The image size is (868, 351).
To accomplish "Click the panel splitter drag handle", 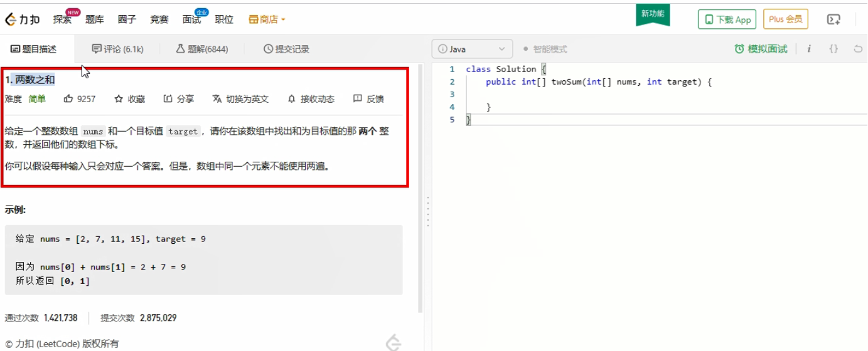I will click(x=428, y=211).
